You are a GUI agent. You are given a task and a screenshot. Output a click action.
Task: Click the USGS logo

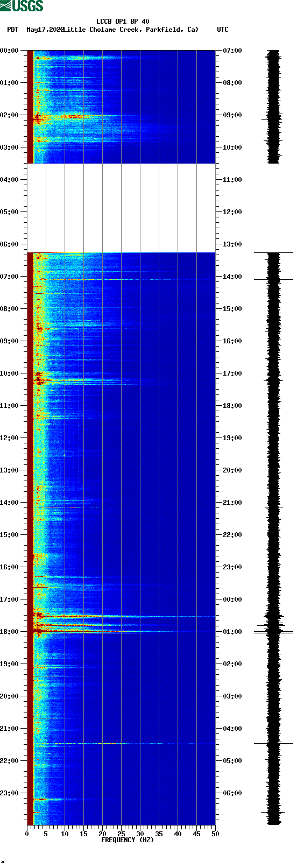22,6
